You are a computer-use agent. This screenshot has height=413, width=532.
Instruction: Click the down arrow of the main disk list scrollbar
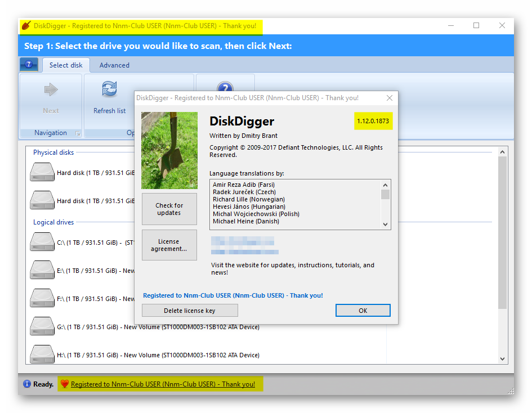click(503, 359)
